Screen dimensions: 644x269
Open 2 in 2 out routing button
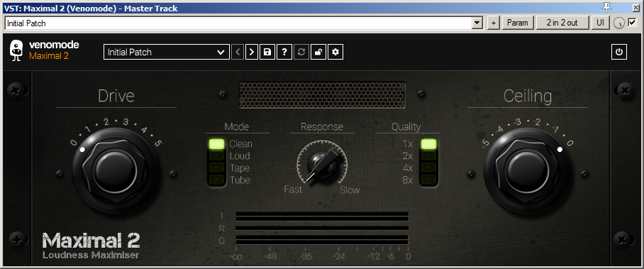pos(562,23)
